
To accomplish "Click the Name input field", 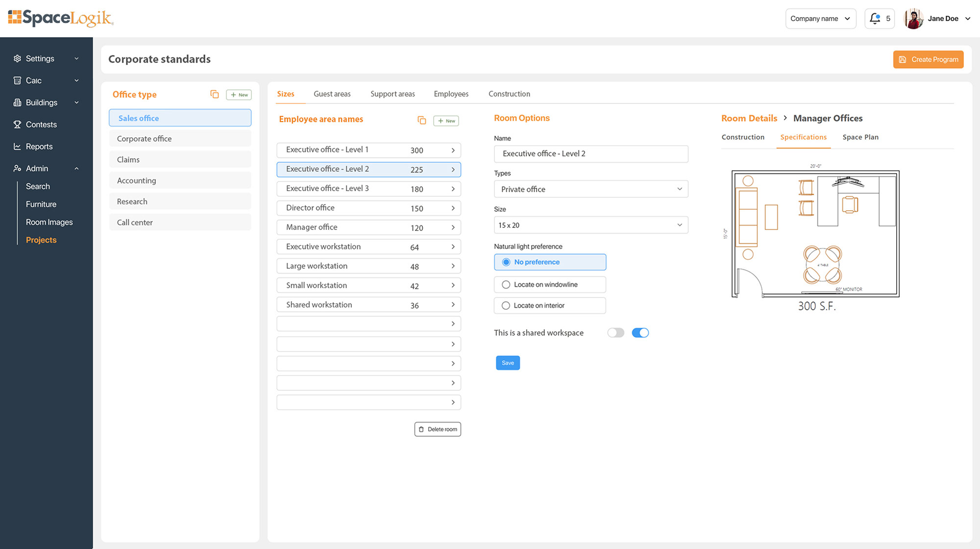I will pyautogui.click(x=591, y=154).
